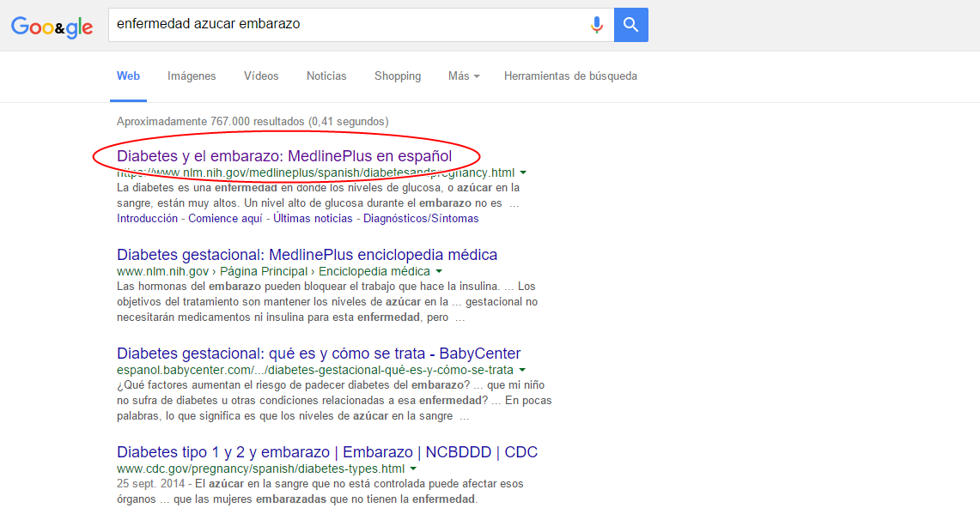Open the Shopping tab

click(398, 76)
